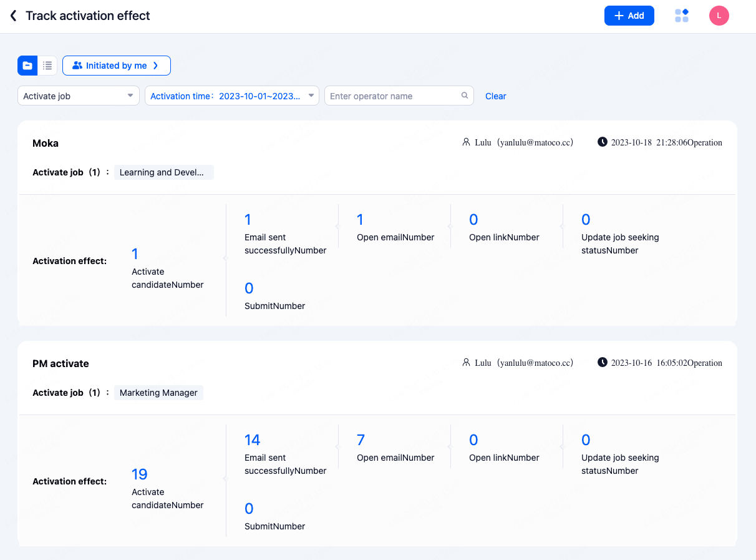The image size is (756, 560).
Task: Open the PM activate record
Action: pyautogui.click(x=61, y=364)
